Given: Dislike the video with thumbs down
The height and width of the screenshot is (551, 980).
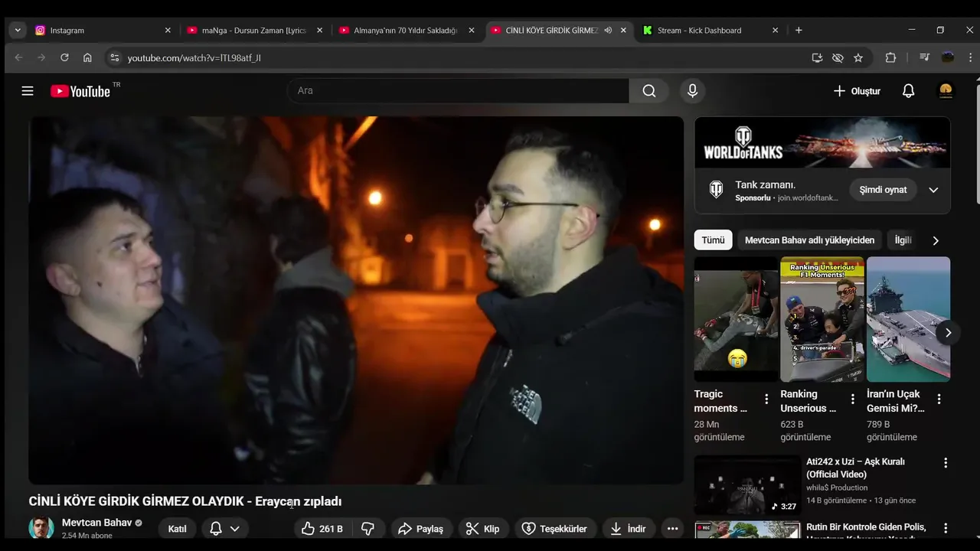Looking at the screenshot, I should pos(368,529).
